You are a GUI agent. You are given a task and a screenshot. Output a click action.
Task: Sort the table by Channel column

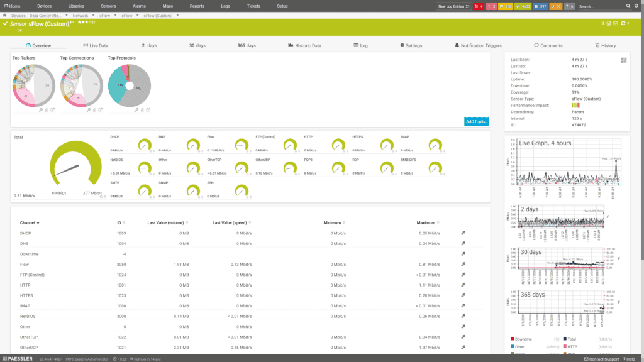[x=30, y=223]
